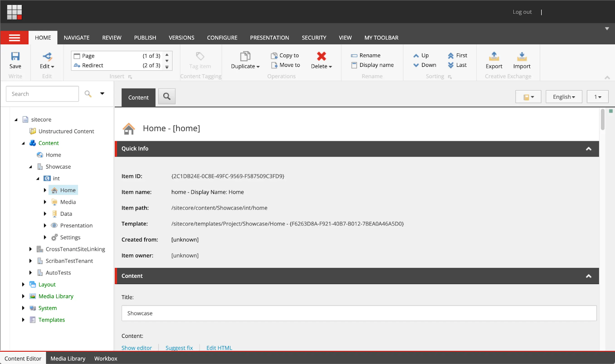Collapse the Quick Info section

tap(588, 149)
